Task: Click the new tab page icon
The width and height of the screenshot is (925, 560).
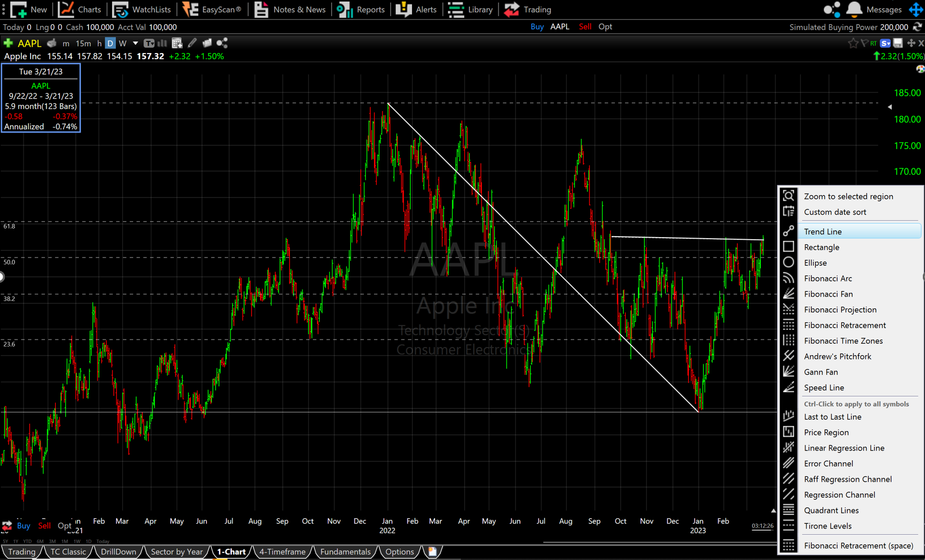Action: 432,551
